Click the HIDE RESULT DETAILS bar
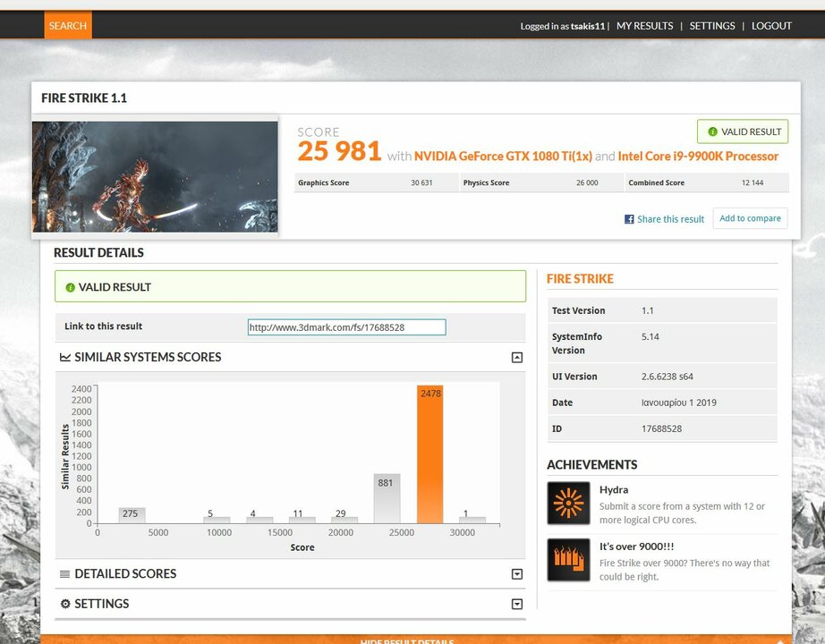Image resolution: width=825 pixels, height=644 pixels. (x=416, y=640)
